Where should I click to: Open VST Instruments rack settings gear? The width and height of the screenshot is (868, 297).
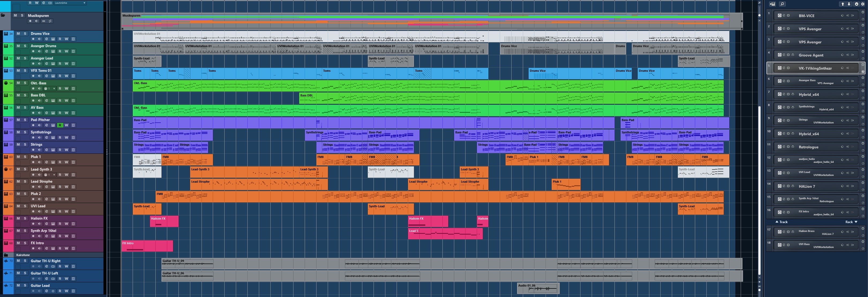click(x=863, y=4)
